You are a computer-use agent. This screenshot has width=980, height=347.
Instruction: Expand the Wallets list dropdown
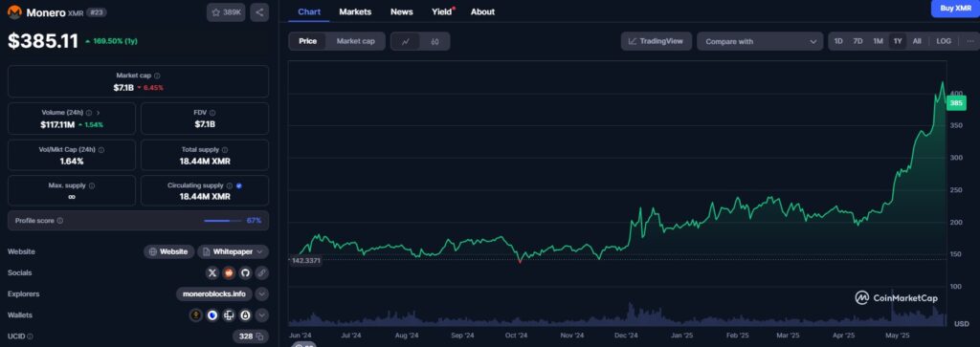pos(262,315)
